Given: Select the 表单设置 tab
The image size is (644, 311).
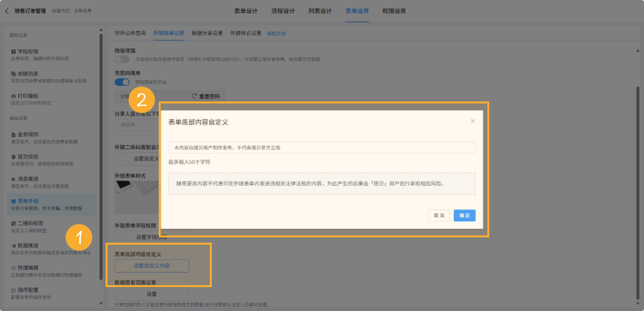Looking at the screenshot, I should [357, 11].
